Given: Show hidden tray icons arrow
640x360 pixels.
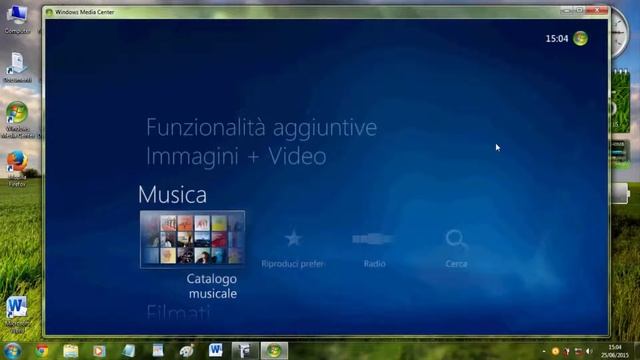Looking at the screenshot, I should point(544,351).
